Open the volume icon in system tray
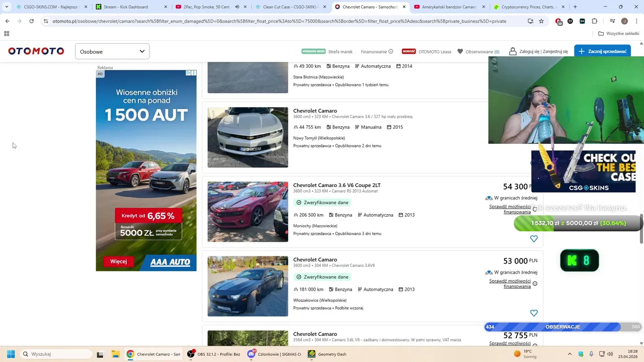The image size is (644, 362). click(610, 354)
